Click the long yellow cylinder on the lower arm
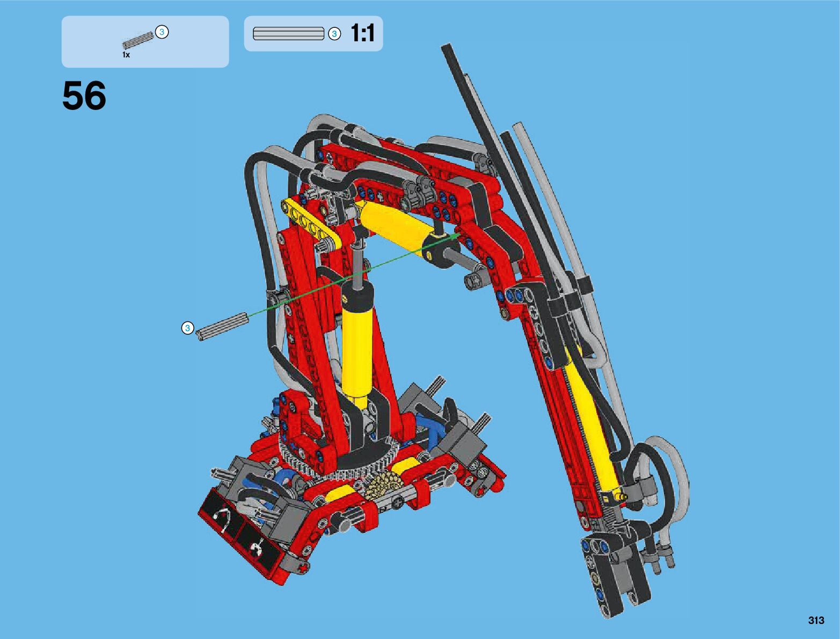The width and height of the screenshot is (840, 639). tap(590, 424)
